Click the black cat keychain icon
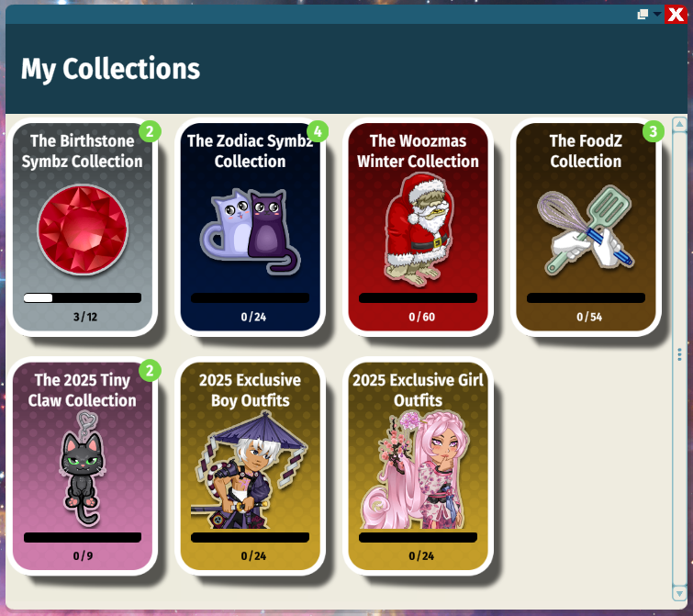 pos(83,468)
